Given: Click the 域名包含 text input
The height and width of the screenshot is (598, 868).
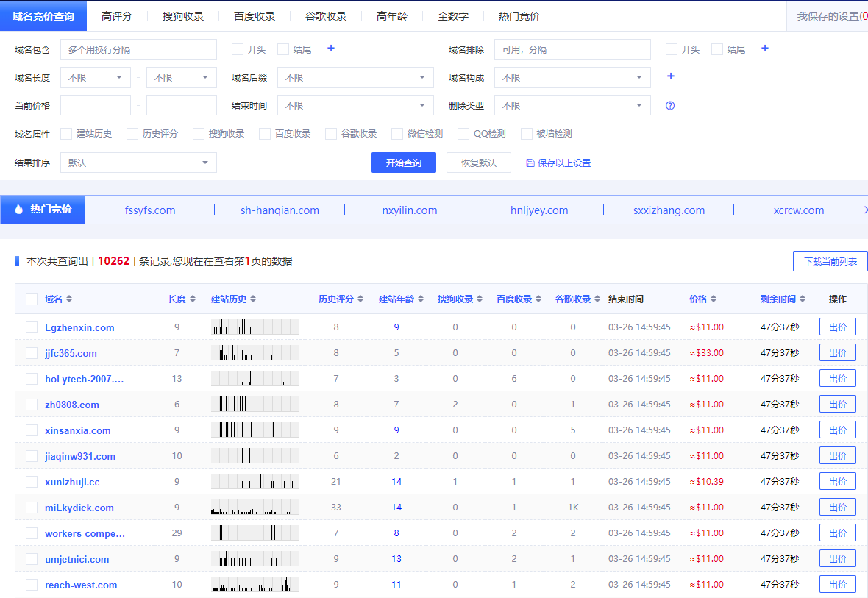Looking at the screenshot, I should (x=138, y=49).
